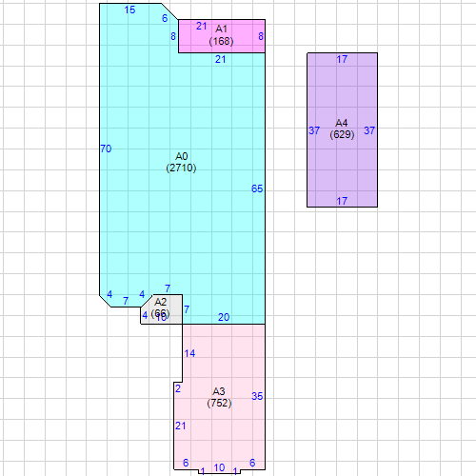This screenshot has width=476, height=476.
Task: Select the A4 (629) area label
Action: point(342,129)
